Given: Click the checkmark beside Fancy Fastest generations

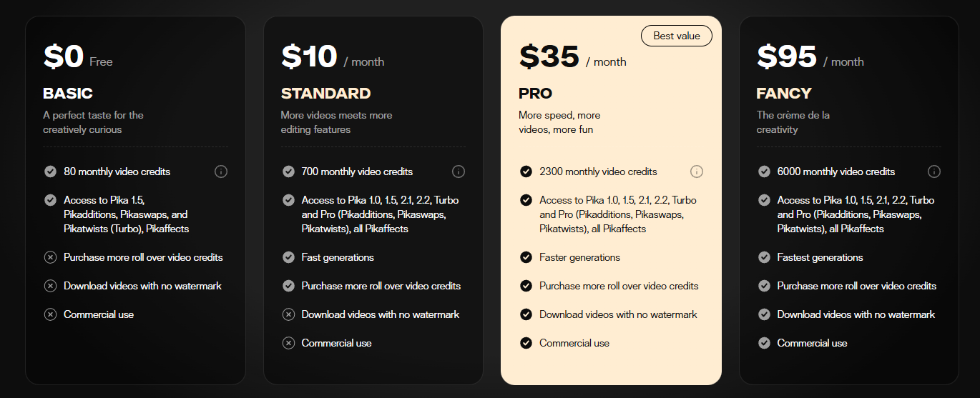Looking at the screenshot, I should tap(764, 257).
